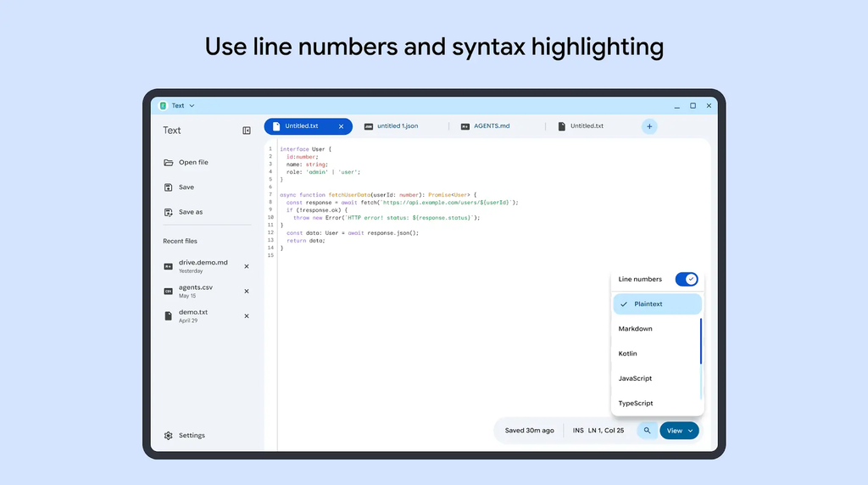Viewport: 868px width, 485px height.
Task: Open Settings gear in sidebar
Action: click(x=169, y=436)
